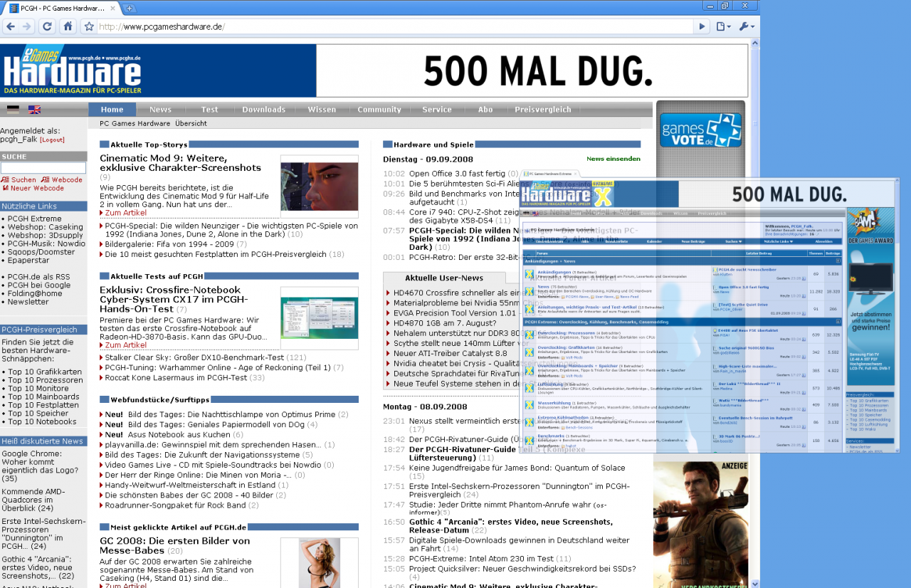This screenshot has height=588, width=911.
Task: Open PCGH.de als RSS link
Action: point(39,277)
